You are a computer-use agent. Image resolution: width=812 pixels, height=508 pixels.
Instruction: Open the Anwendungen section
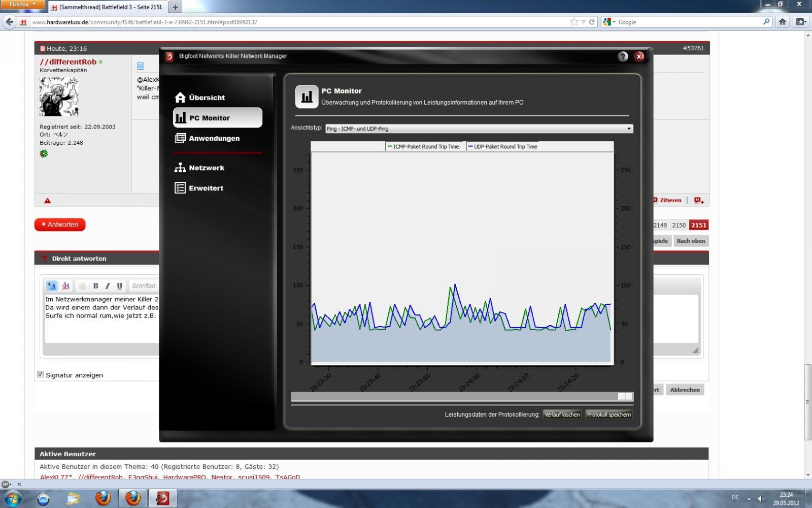(x=207, y=138)
